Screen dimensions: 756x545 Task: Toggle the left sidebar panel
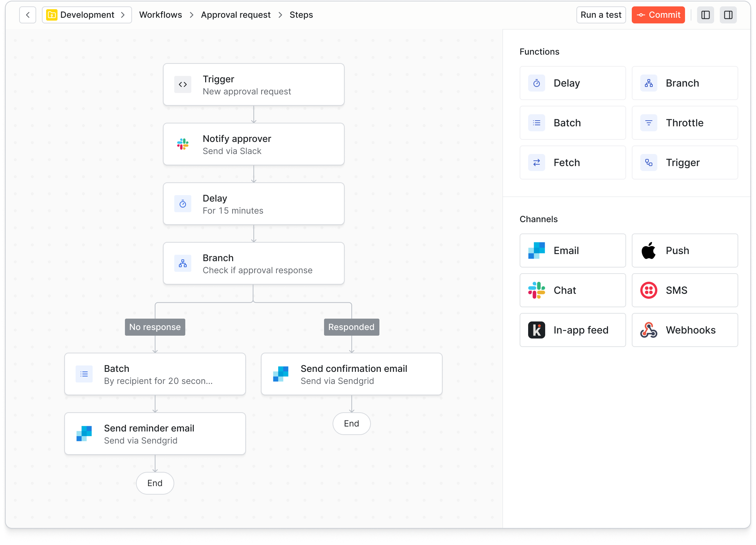(x=706, y=15)
